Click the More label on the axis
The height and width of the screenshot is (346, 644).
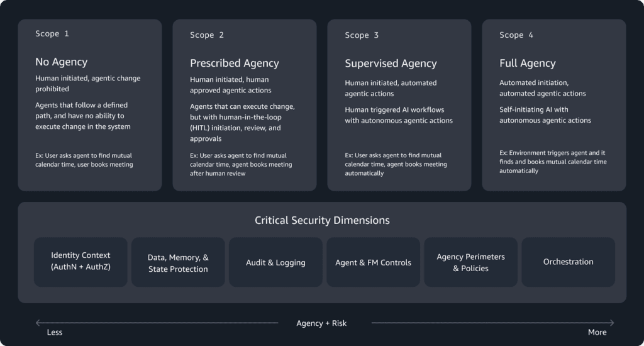(597, 332)
